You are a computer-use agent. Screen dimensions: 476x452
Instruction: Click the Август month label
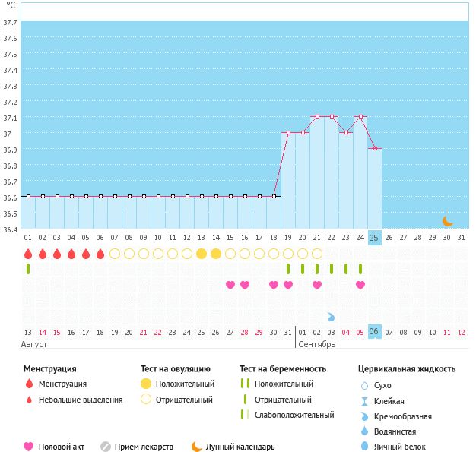pos(35,345)
